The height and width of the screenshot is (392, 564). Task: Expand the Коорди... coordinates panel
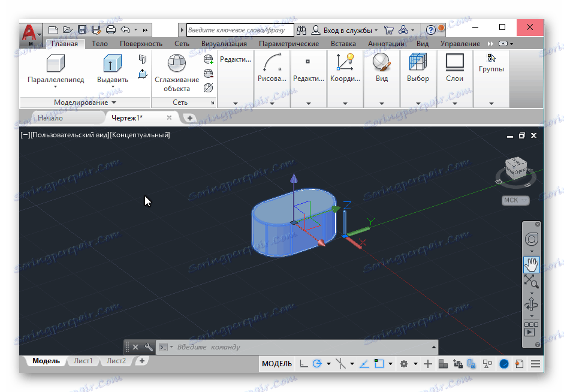pos(345,103)
